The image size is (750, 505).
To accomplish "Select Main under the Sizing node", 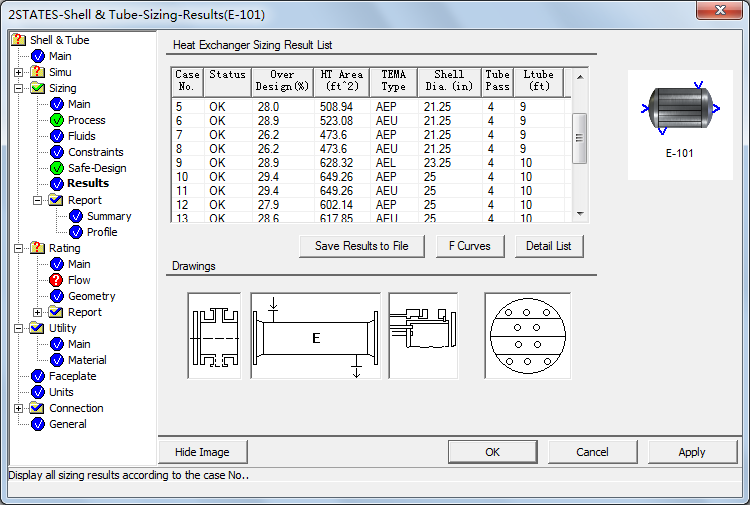I will pos(79,104).
